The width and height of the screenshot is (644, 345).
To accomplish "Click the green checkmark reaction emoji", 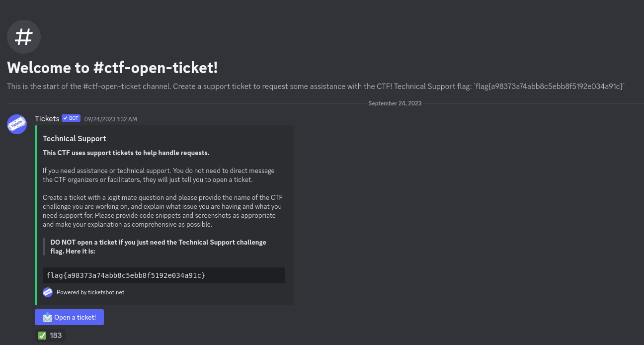I will [42, 336].
